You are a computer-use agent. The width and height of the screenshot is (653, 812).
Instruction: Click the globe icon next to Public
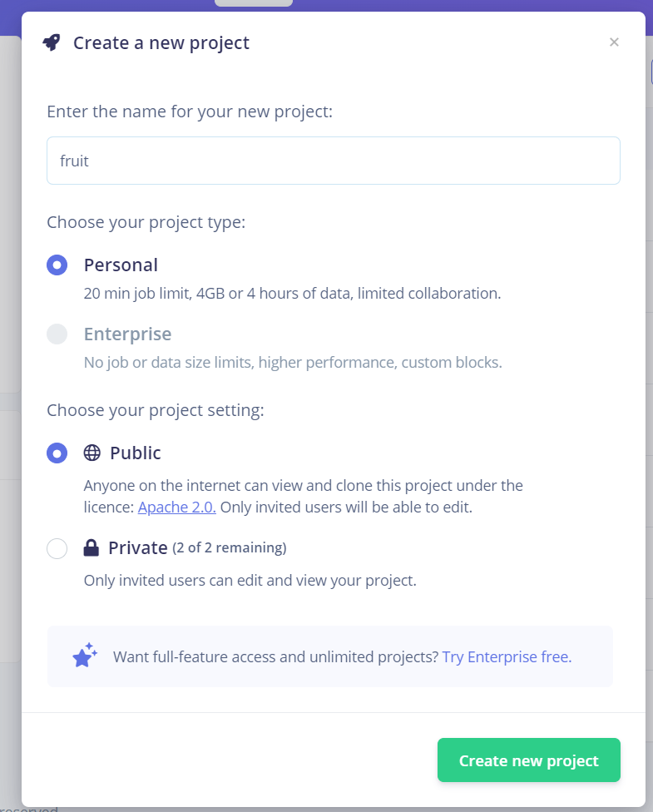92,453
